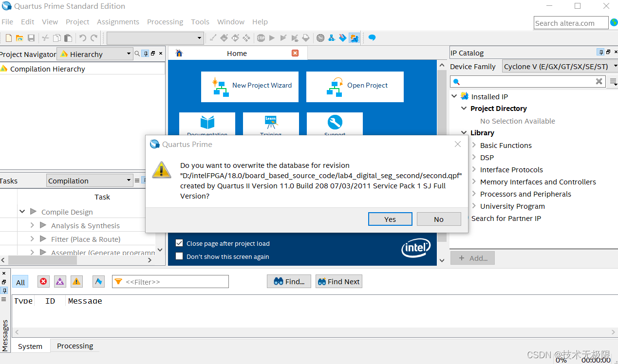Image resolution: width=618 pixels, height=364 pixels.
Task: Expand the DSP library node
Action: pos(474,157)
